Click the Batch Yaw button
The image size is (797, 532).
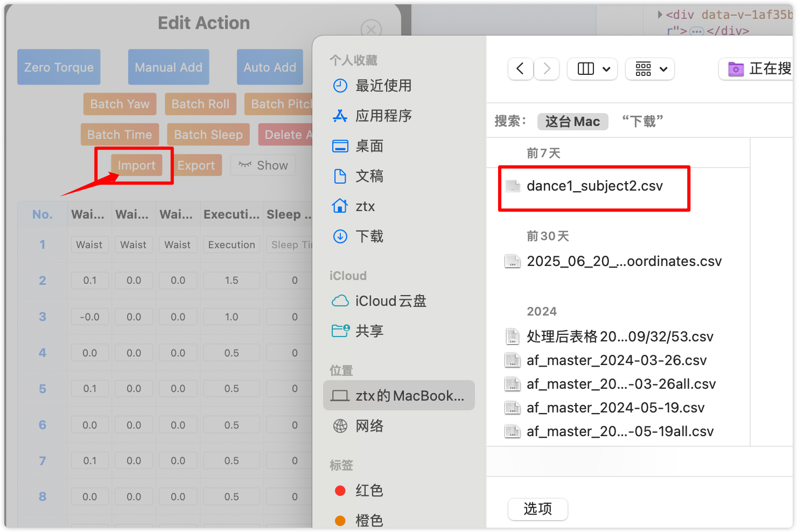(x=120, y=104)
